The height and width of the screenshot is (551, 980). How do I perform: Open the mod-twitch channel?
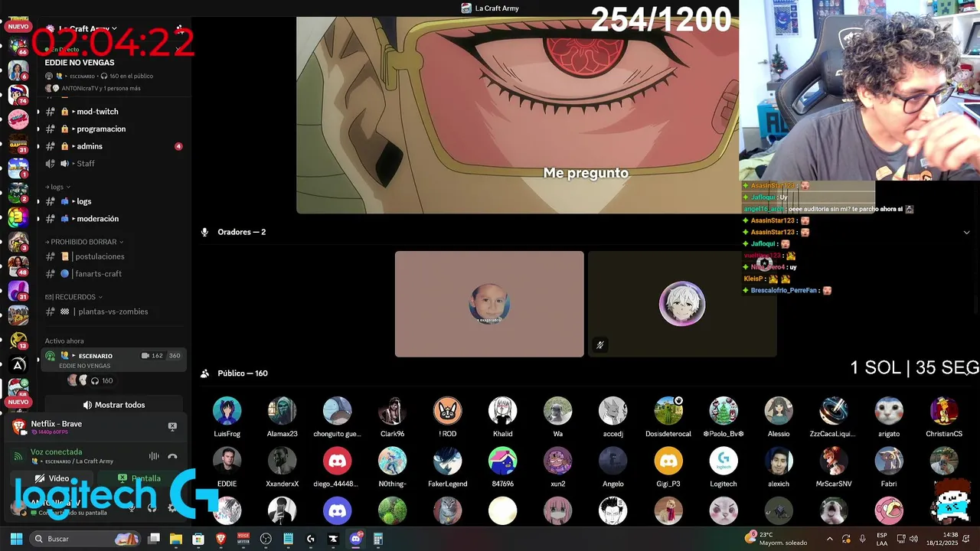(x=113, y=112)
